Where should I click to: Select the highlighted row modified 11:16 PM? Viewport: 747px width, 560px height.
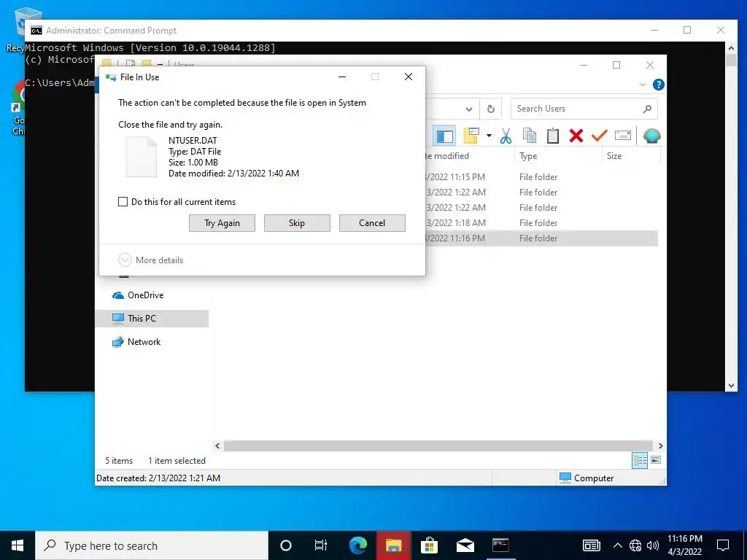coord(541,238)
